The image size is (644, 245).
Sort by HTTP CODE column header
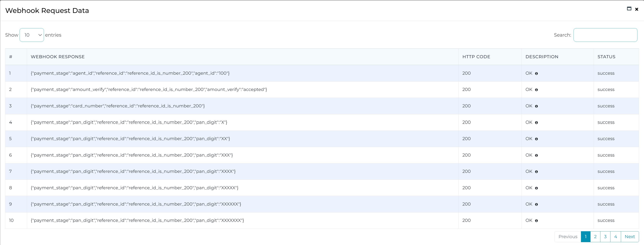(x=490, y=57)
